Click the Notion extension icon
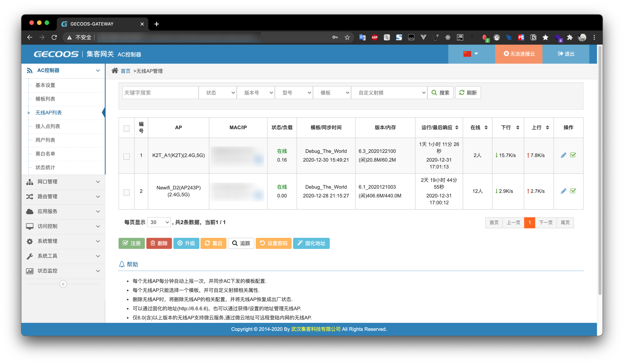 pos(533,37)
